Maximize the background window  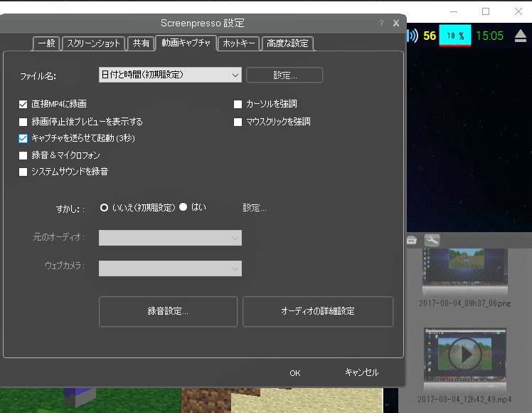point(486,11)
